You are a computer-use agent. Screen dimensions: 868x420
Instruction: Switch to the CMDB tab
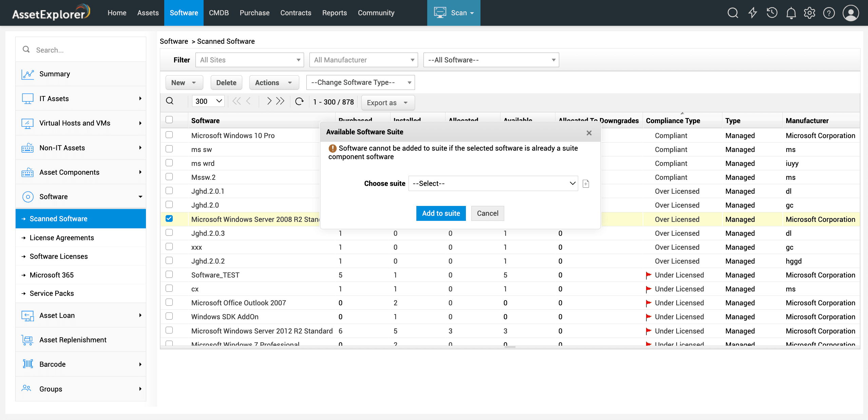(219, 13)
